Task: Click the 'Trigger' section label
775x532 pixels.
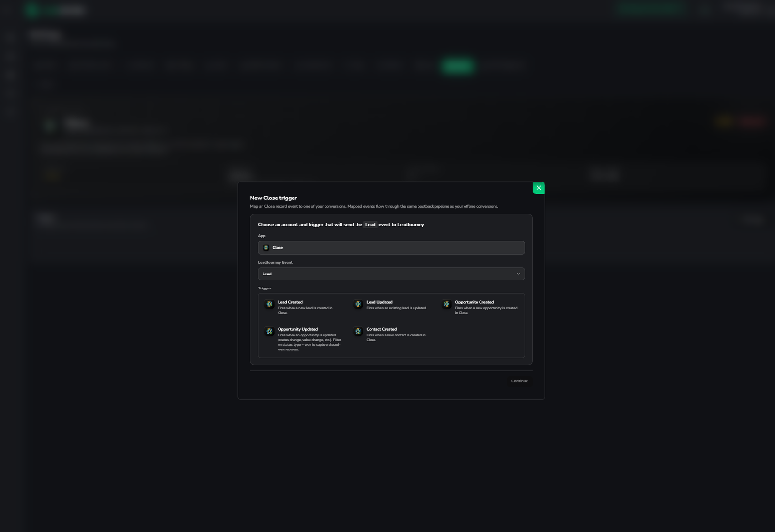Action: coord(264,288)
